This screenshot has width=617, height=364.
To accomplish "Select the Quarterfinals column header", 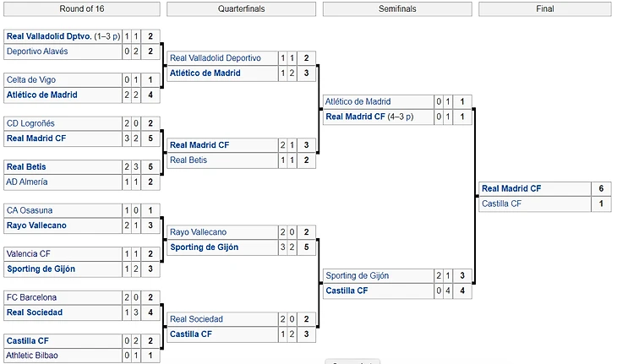I will coord(241,9).
